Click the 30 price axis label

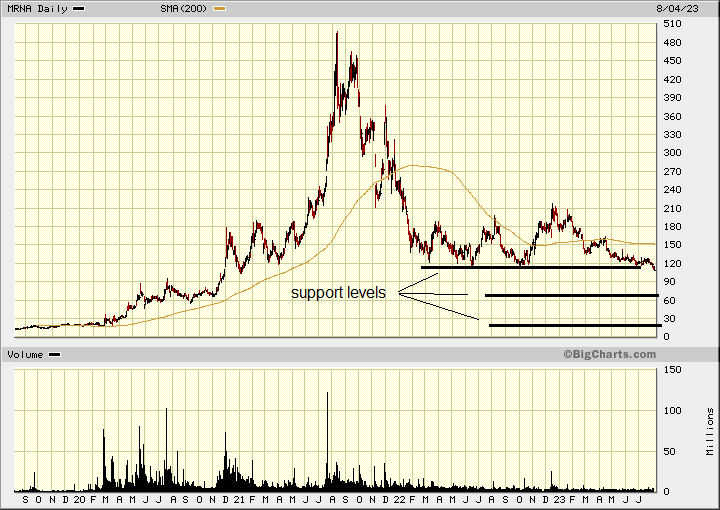coord(669,319)
